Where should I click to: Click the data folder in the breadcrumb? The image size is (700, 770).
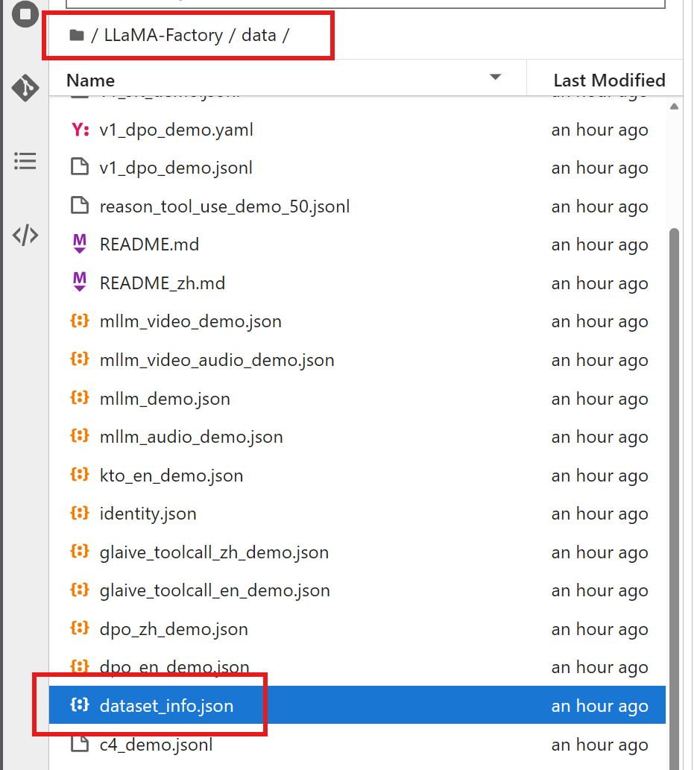(x=259, y=35)
